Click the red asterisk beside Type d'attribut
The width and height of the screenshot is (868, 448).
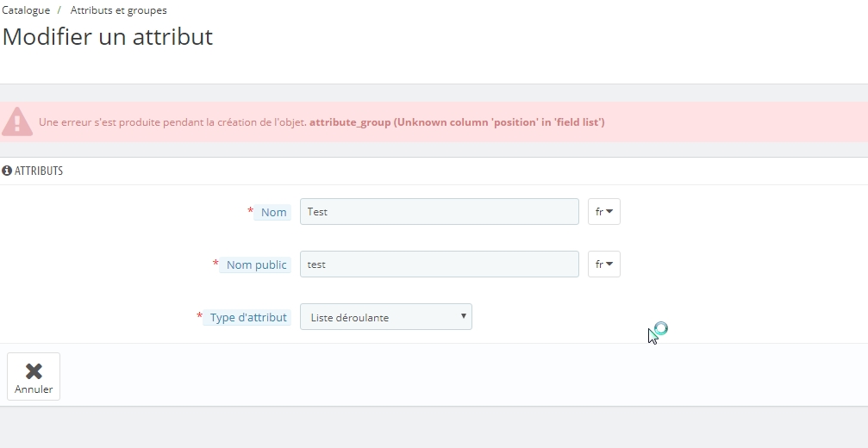pos(200,316)
